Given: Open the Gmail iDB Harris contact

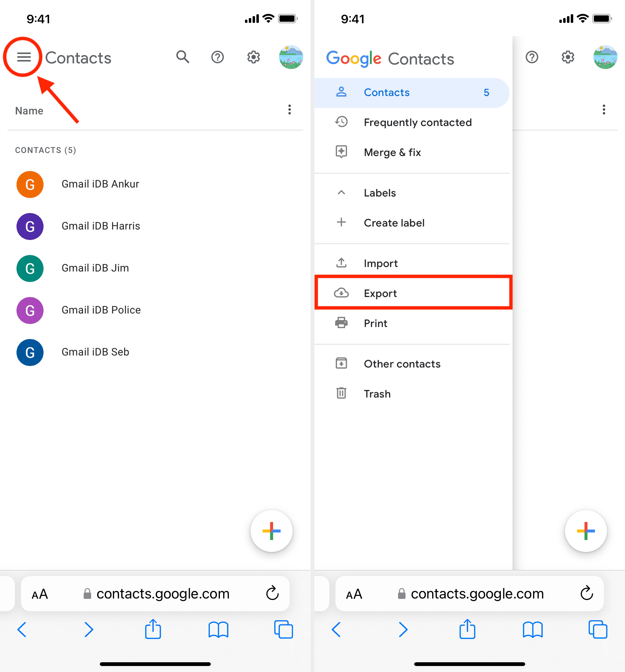Looking at the screenshot, I should pos(155,226).
